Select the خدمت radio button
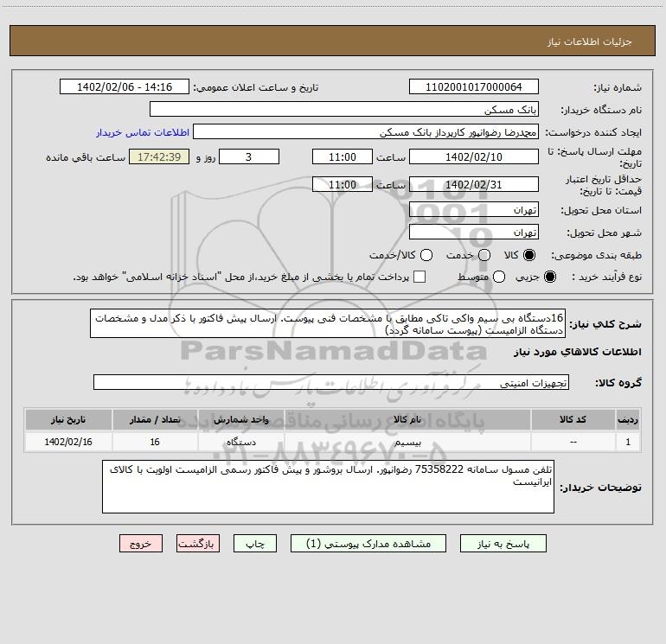The height and width of the screenshot is (644, 666). [483, 255]
